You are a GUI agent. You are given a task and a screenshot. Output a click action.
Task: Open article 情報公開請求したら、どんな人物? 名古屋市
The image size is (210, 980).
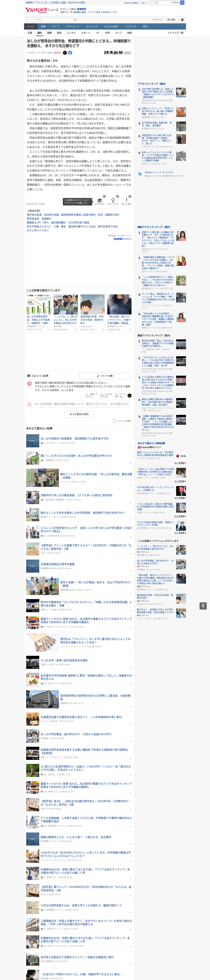pos(76,837)
